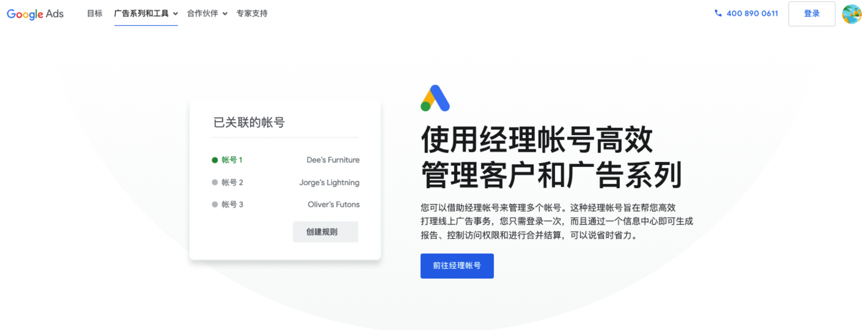
Task: Call the 400 890 0611 phone link
Action: pos(752,13)
